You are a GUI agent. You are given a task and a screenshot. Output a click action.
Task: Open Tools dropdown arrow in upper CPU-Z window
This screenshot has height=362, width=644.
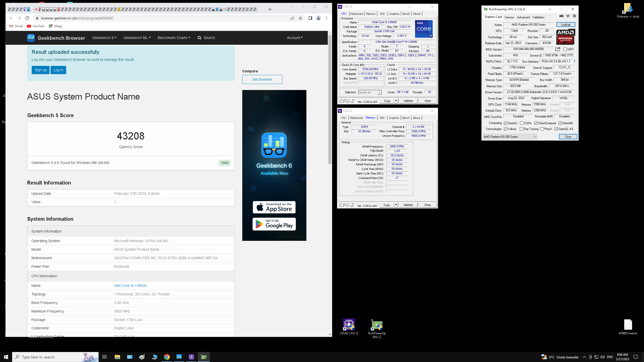coord(396,101)
